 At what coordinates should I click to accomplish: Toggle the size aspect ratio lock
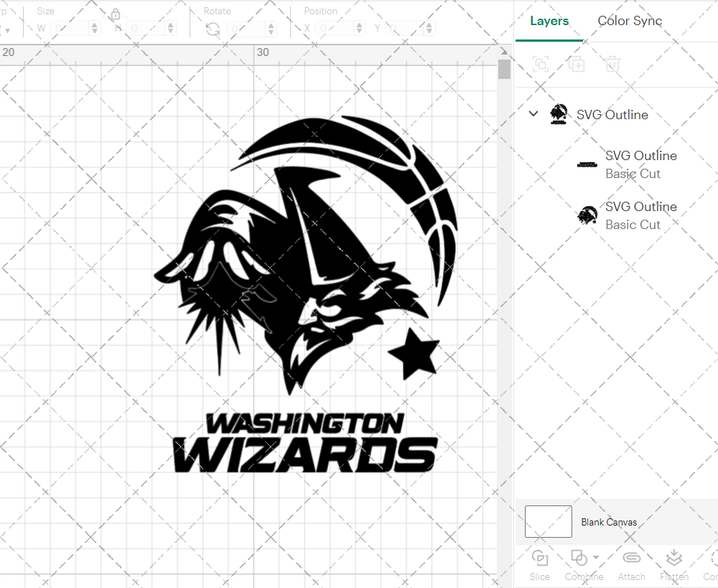click(116, 14)
